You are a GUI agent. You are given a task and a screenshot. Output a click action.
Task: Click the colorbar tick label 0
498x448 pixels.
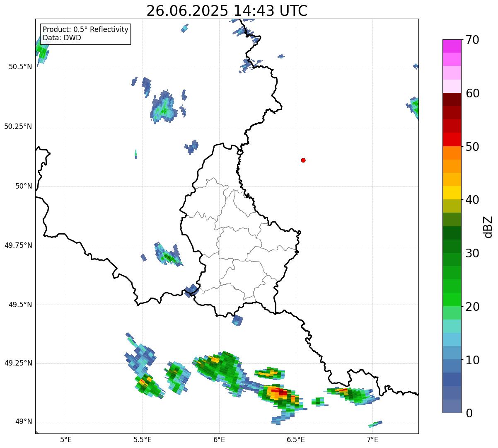(x=469, y=413)
